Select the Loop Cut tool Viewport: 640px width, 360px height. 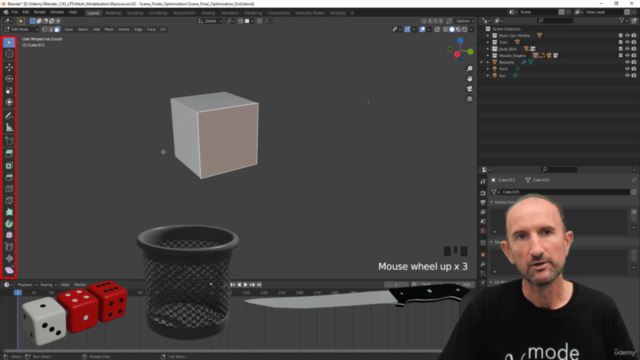9,189
